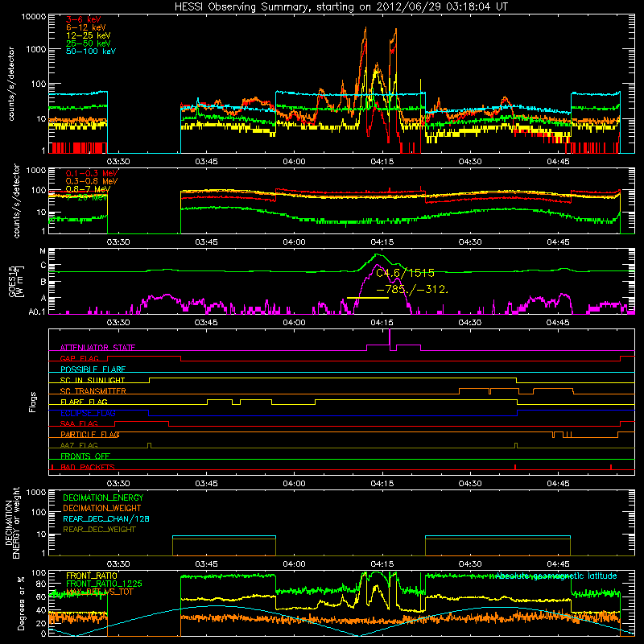644x644 pixels.
Task: Click the 04:30 time tick under the top keV panel
Action: 470,162
